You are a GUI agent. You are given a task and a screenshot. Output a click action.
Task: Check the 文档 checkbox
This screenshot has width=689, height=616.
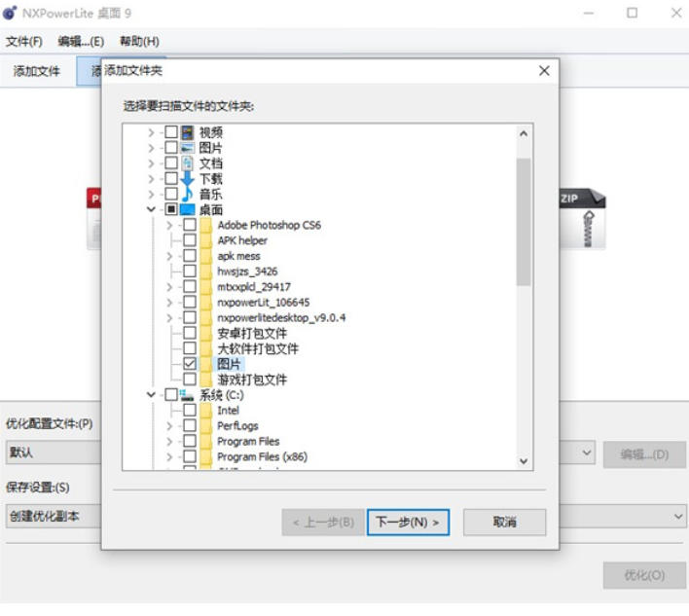coord(171,163)
